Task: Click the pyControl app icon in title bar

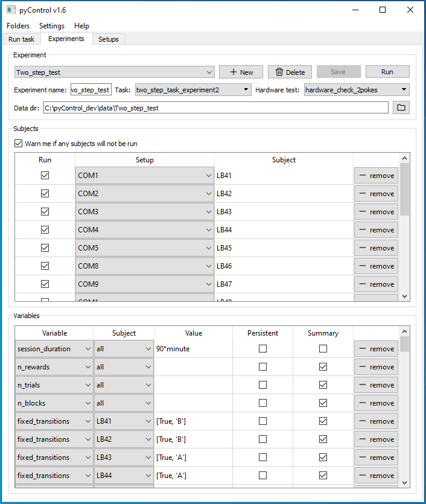Action: coord(11,10)
